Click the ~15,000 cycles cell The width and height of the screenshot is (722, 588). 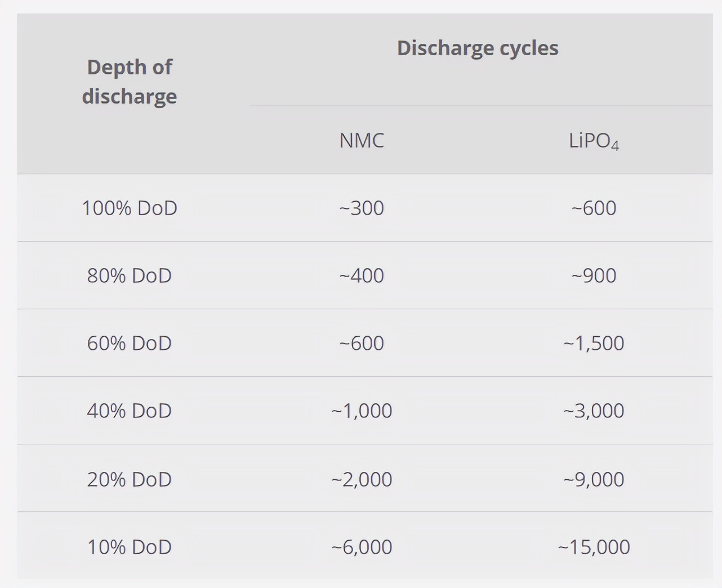click(594, 547)
